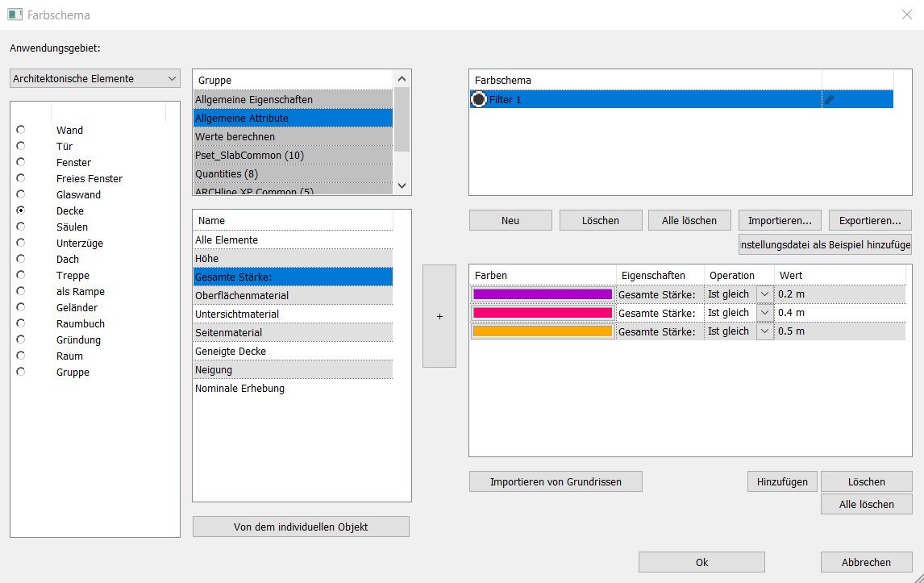Click the round marker icon beside Filter 1
924x583 pixels.
(x=478, y=100)
